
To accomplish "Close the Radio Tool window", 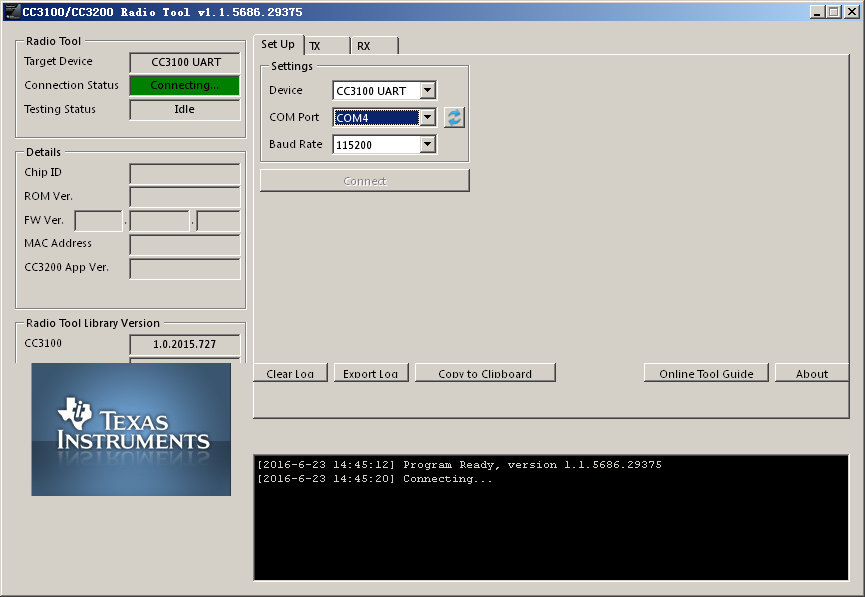I will [851, 12].
